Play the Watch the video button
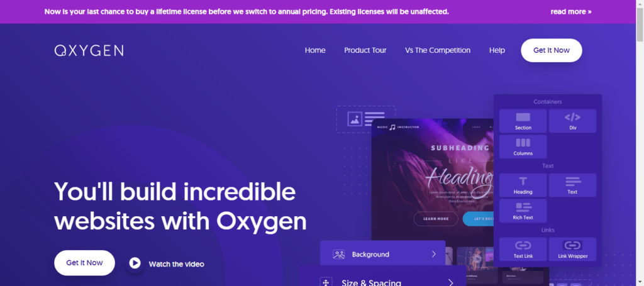The image size is (644, 286). [x=135, y=263]
